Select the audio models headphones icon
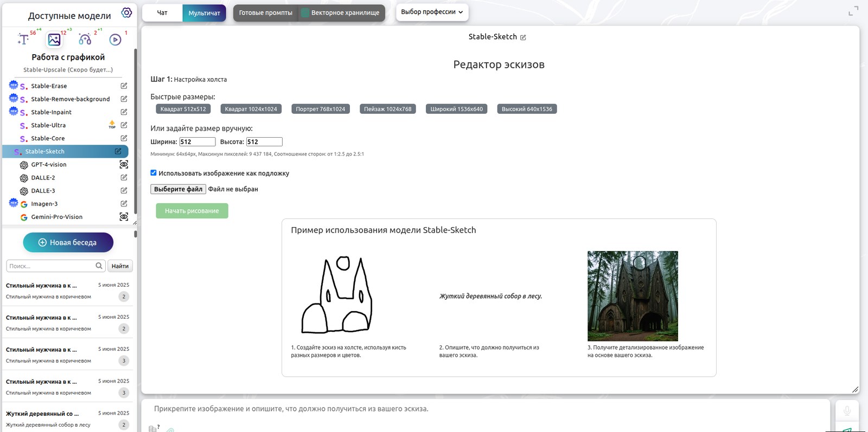Image resolution: width=868 pixels, height=432 pixels. tap(85, 39)
